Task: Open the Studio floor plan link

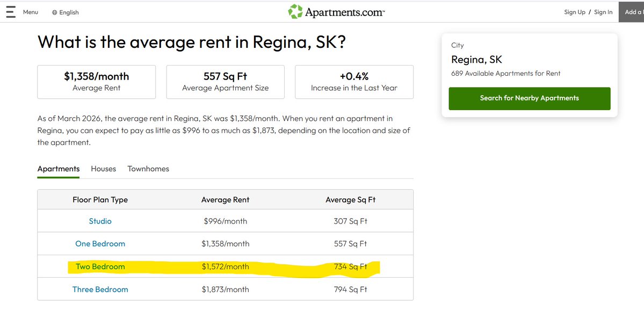Action: (x=100, y=221)
